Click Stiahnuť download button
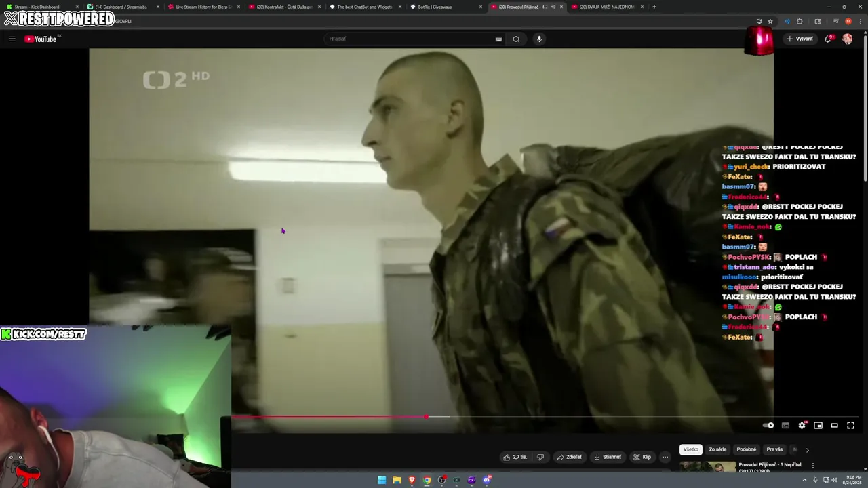868x488 pixels. pyautogui.click(x=608, y=457)
